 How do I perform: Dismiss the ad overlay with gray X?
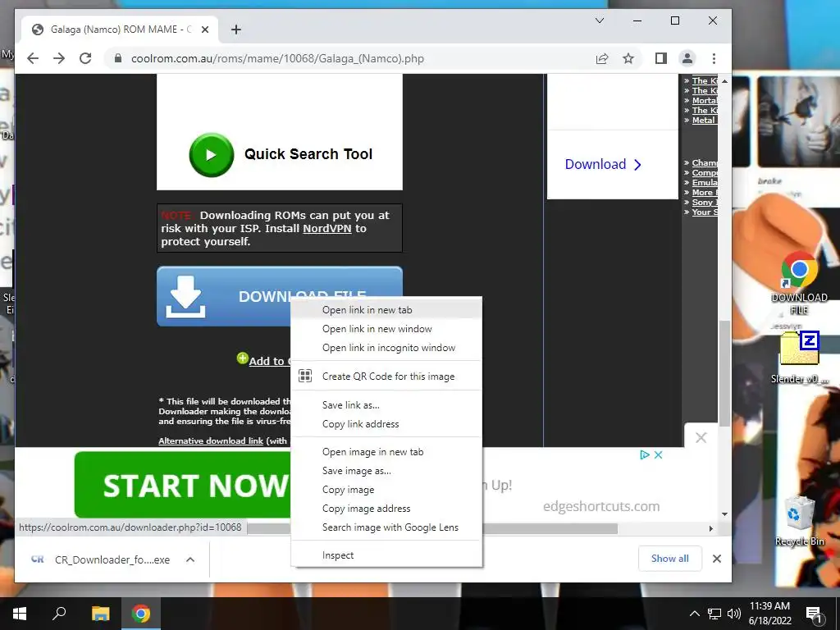click(701, 438)
